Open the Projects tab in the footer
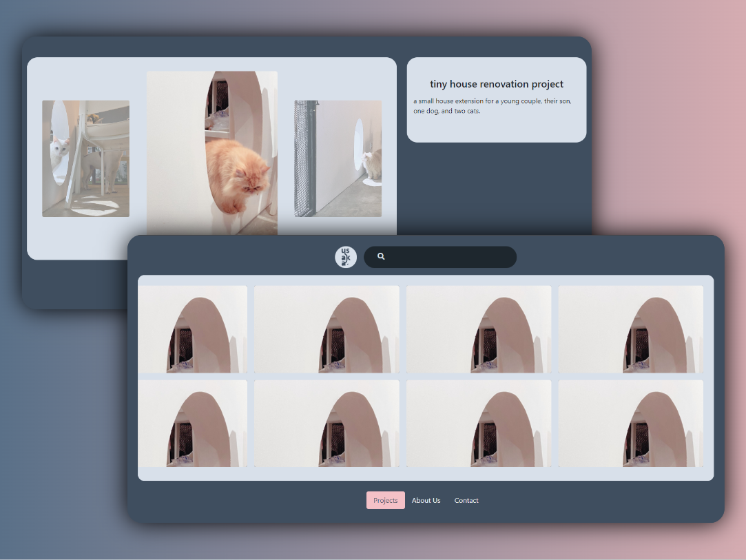 (x=385, y=500)
